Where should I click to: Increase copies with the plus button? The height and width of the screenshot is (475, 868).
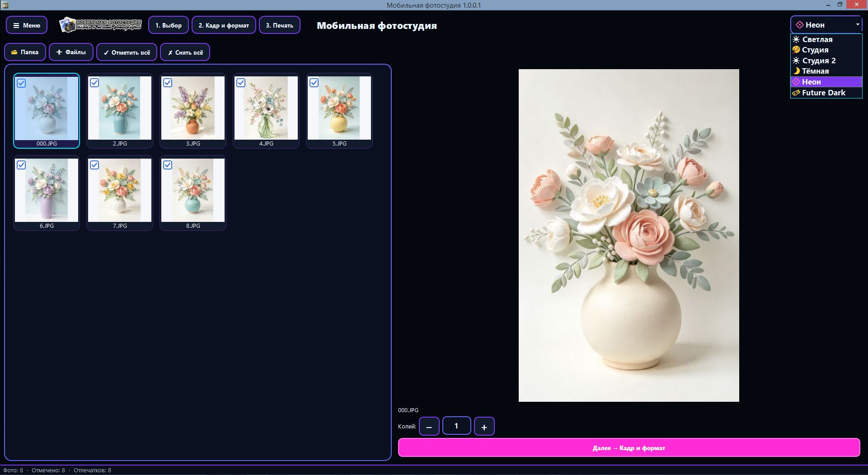(484, 426)
